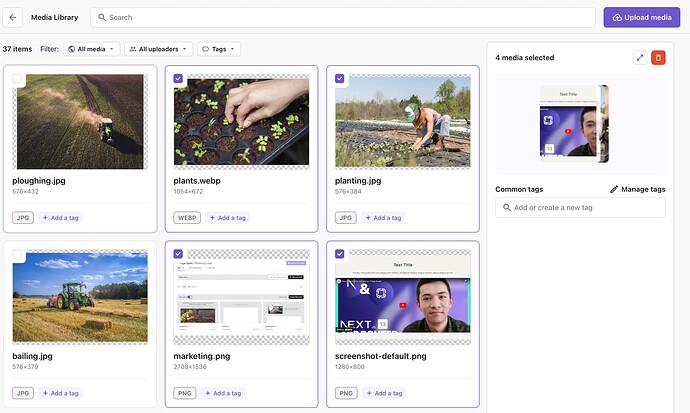Deselect the plants.webp checkbox
Image resolution: width=690 pixels, height=413 pixels.
click(x=178, y=78)
